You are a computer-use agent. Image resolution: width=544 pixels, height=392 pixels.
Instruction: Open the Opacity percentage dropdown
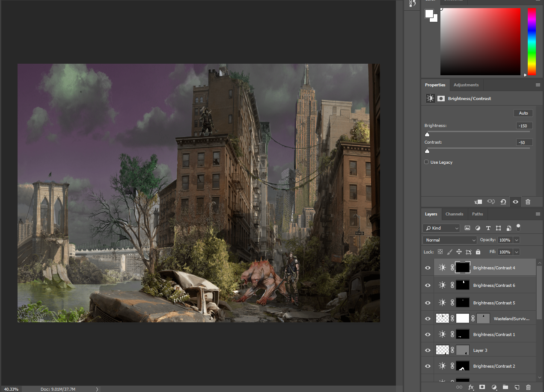point(515,240)
